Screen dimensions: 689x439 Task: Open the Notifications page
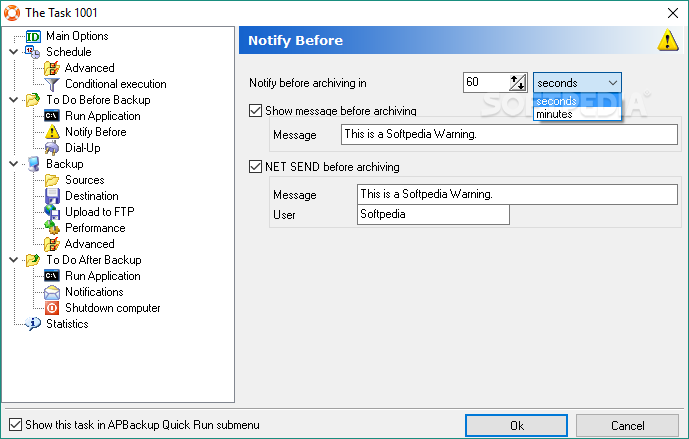(94, 292)
